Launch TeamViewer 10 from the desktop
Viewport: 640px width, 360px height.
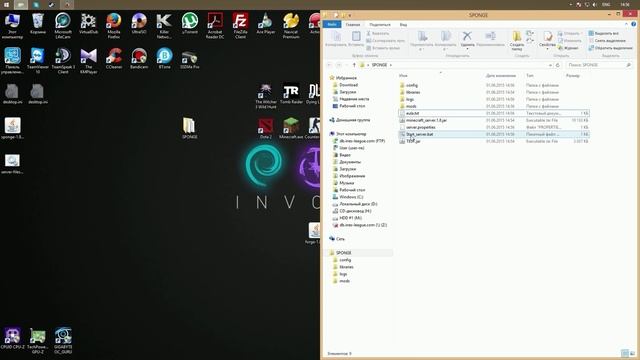[38, 60]
